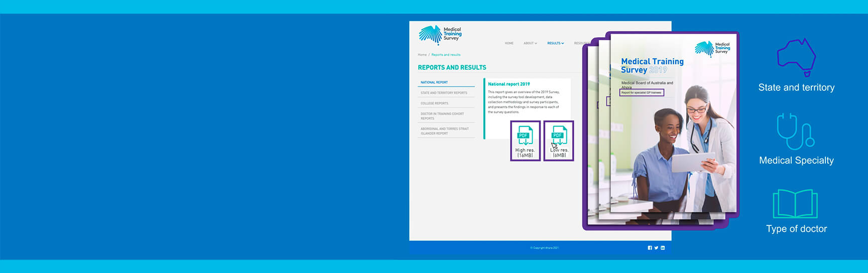The height and width of the screenshot is (273, 868).
Task: Expand the RESULTS dropdown menu
Action: coord(555,43)
